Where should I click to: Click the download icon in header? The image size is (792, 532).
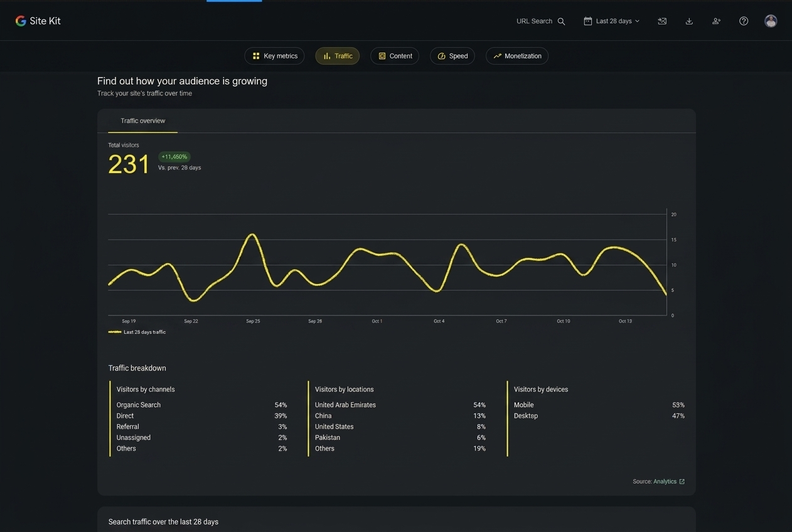(x=689, y=21)
